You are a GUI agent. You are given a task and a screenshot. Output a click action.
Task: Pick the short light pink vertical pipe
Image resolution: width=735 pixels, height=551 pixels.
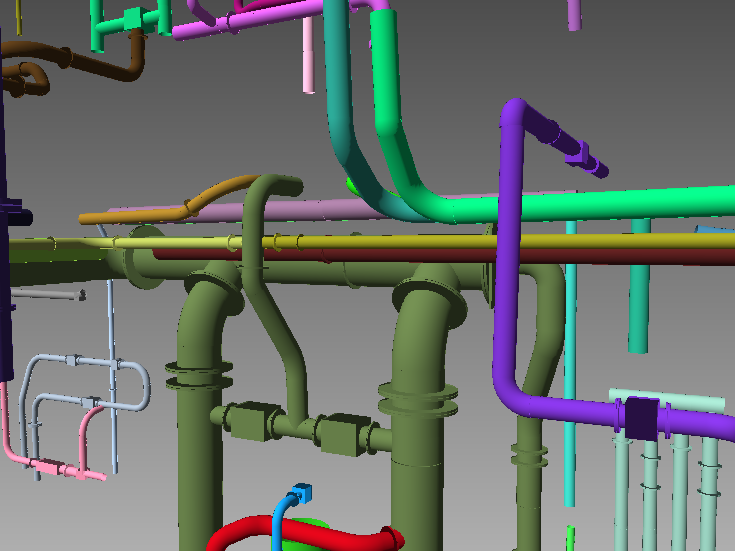308,55
